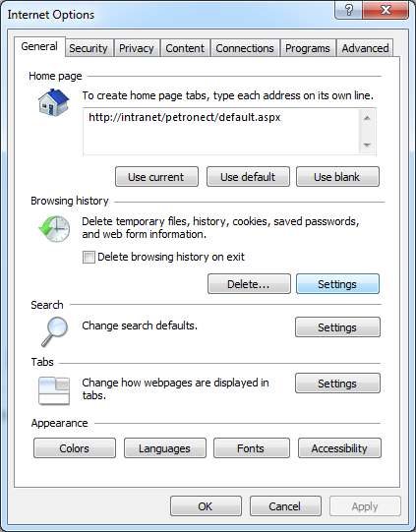This screenshot has width=416, height=532.
Task: Confirm changes with the OK button
Action: [x=206, y=506]
